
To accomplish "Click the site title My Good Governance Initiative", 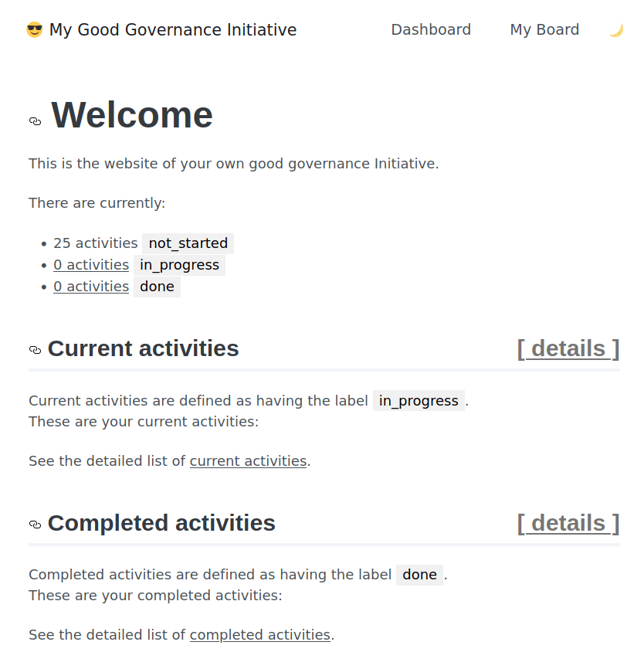I will [x=172, y=29].
